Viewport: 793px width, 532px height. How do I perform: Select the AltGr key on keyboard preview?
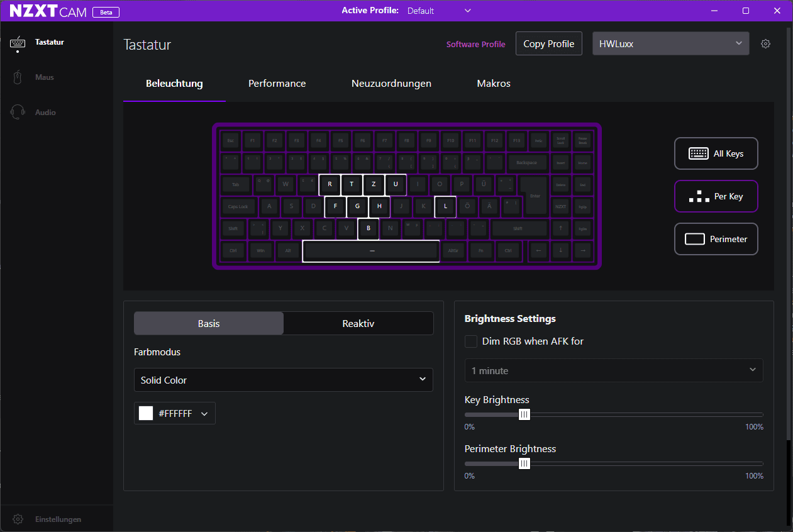(453, 250)
